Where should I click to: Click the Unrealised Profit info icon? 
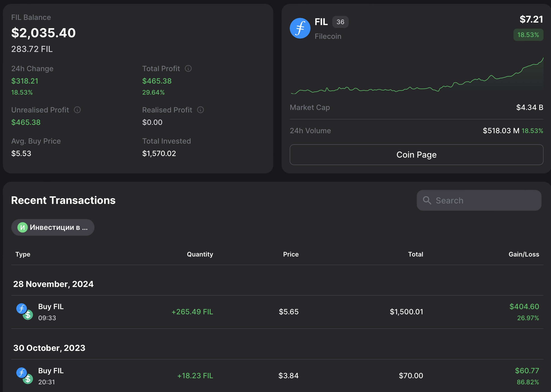pos(77,110)
